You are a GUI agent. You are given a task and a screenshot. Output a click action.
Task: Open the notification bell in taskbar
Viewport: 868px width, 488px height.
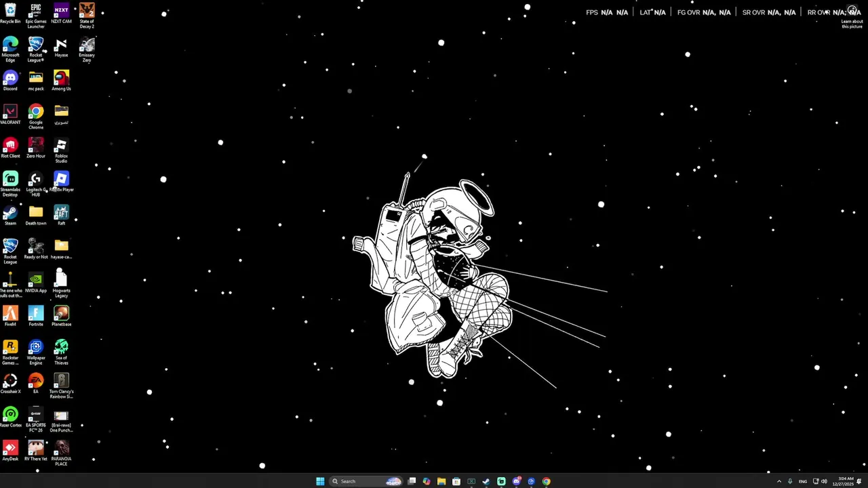point(859,481)
